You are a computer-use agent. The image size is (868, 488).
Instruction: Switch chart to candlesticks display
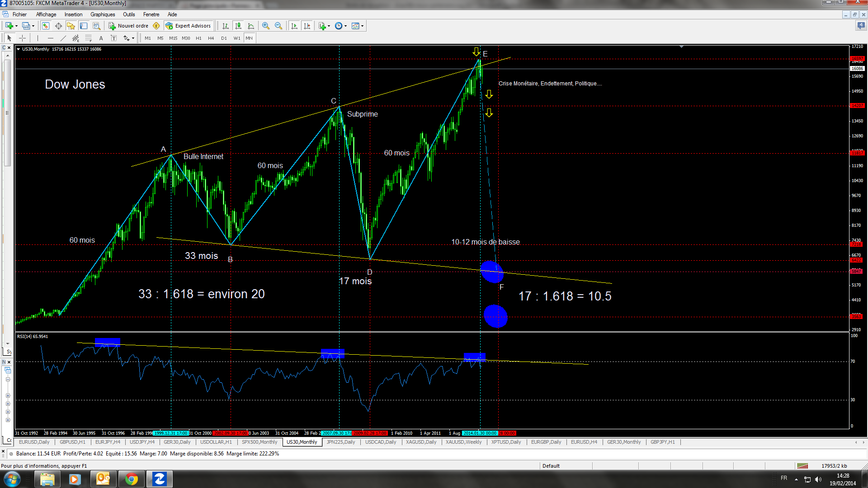click(x=238, y=26)
